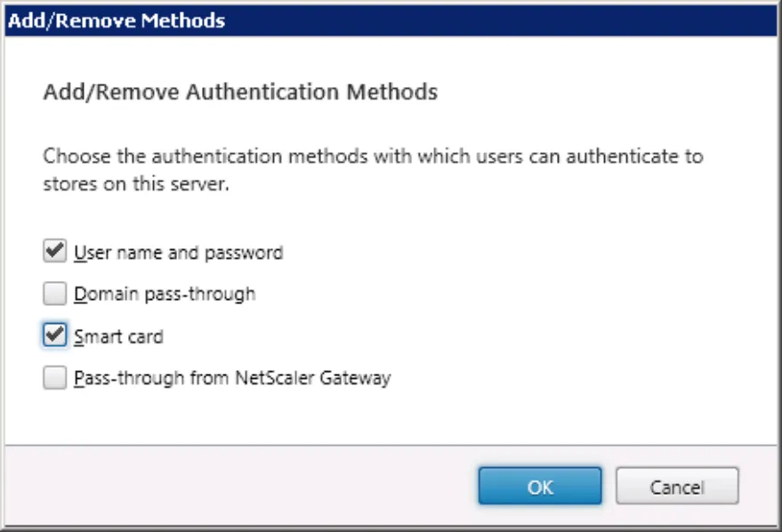Image resolution: width=782 pixels, height=532 pixels.
Task: Click the 'Choose the authentication methods' description line
Action: pos(373,156)
